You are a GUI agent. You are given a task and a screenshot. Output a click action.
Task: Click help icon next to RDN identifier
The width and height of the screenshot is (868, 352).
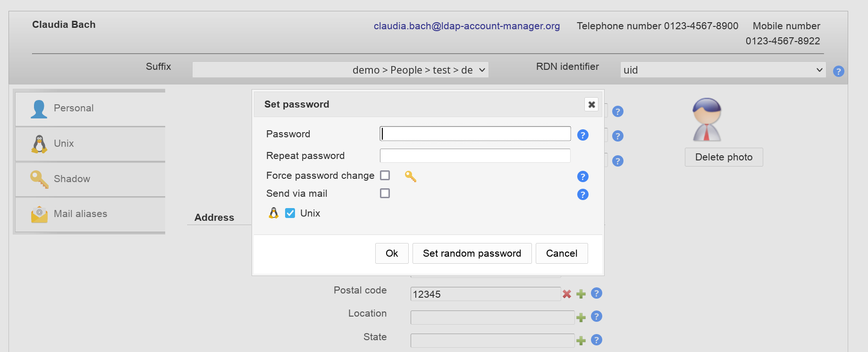point(838,71)
